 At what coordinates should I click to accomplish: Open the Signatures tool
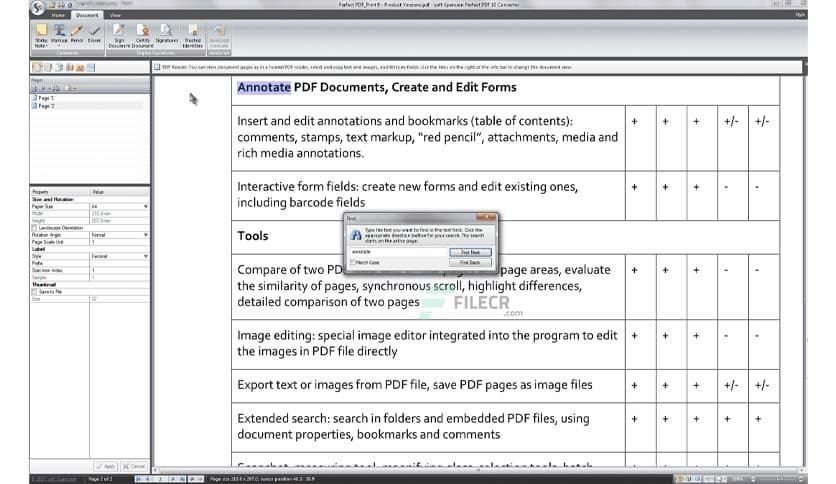(166, 34)
